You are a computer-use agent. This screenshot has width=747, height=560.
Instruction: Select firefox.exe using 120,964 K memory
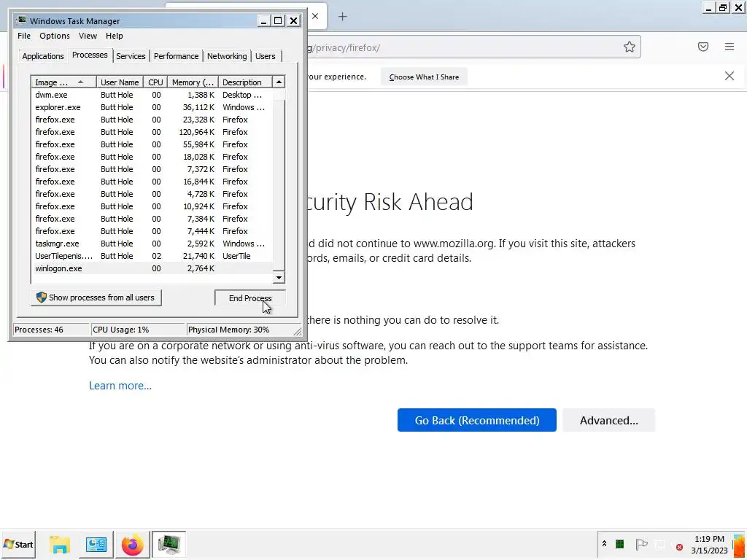(152, 132)
